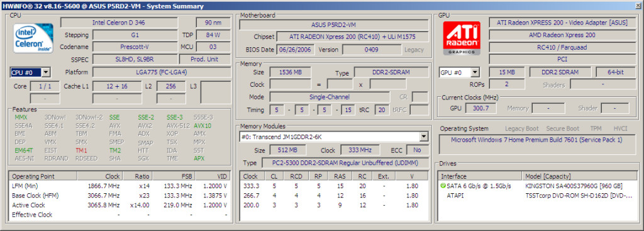Image resolution: width=644 pixels, height=231 pixels.
Task: Click the green SATA status check icon
Action: (443, 186)
